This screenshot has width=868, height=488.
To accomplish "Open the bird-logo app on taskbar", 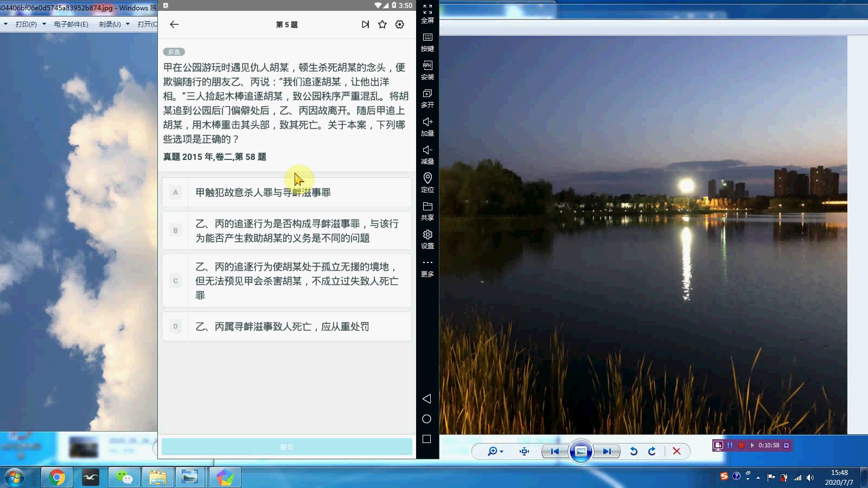I will (x=91, y=478).
